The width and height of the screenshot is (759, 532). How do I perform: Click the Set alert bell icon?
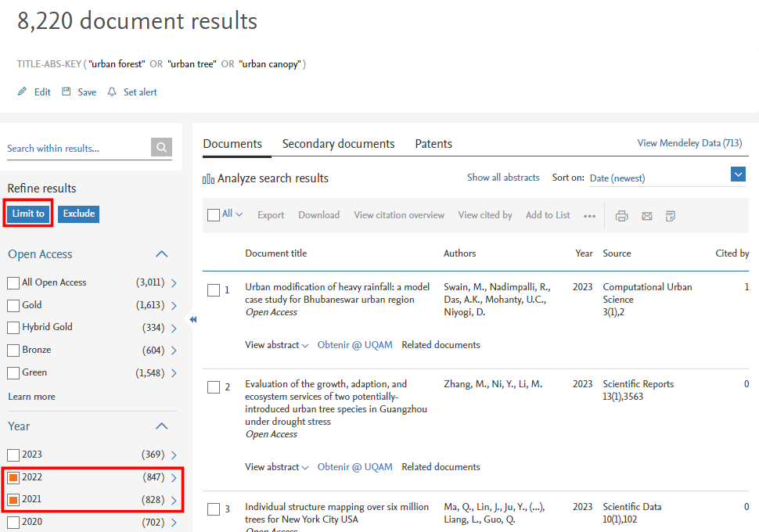(x=112, y=92)
